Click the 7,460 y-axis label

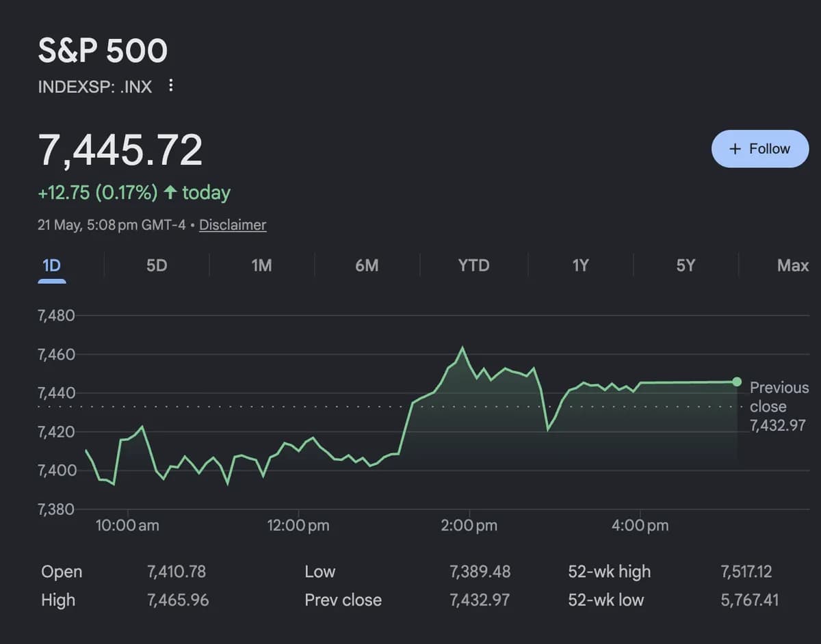click(56, 354)
